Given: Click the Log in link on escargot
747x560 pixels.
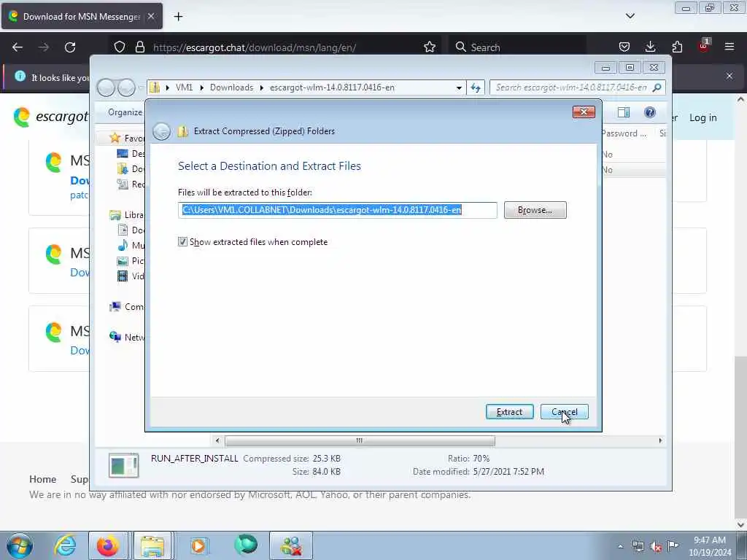Looking at the screenshot, I should [x=703, y=117].
